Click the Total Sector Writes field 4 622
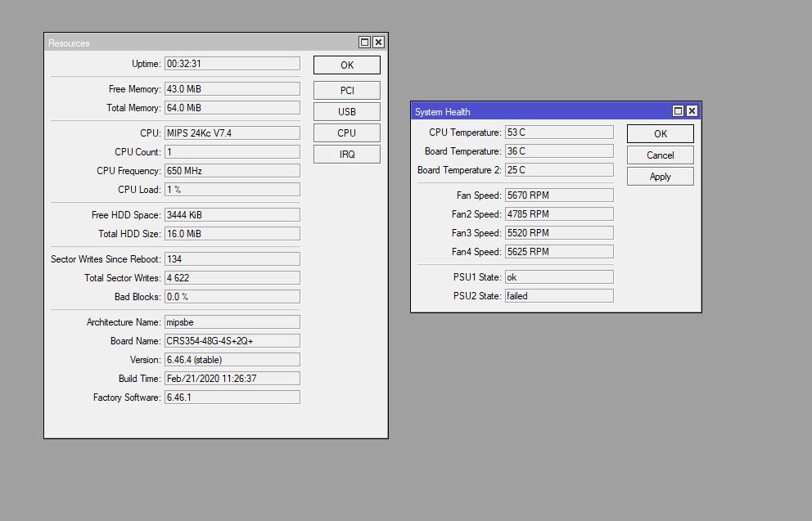Screen dimensions: 812x521 232,278
